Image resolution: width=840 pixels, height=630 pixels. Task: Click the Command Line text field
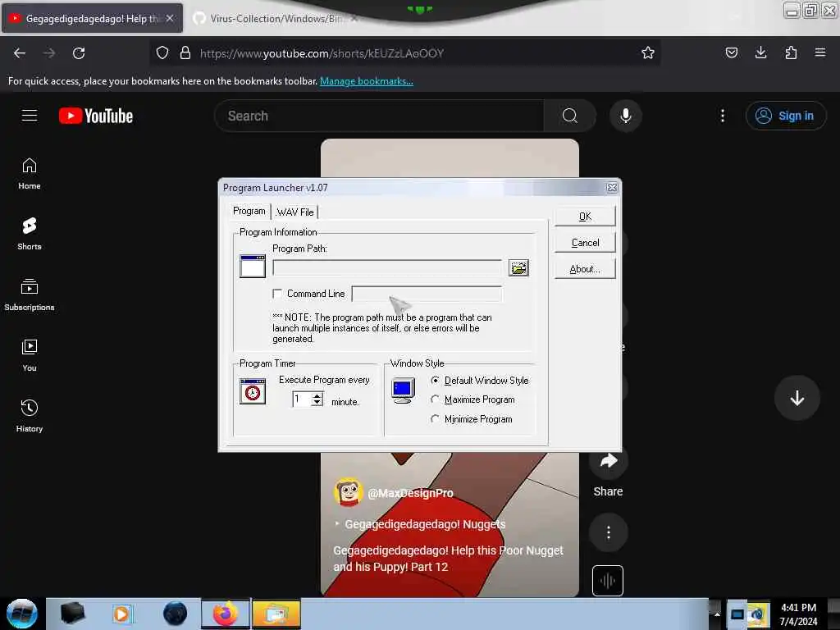click(x=427, y=294)
